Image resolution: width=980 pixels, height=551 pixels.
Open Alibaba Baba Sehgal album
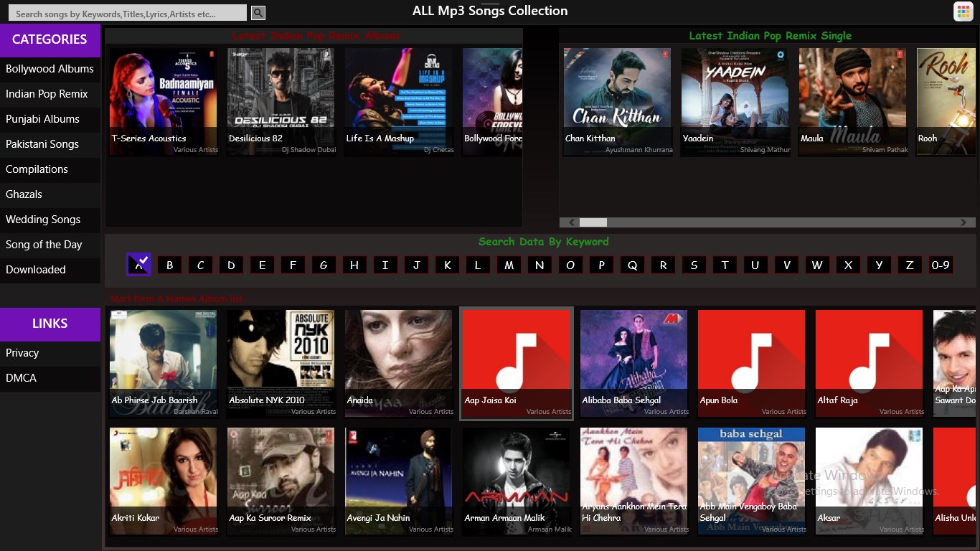click(x=634, y=363)
